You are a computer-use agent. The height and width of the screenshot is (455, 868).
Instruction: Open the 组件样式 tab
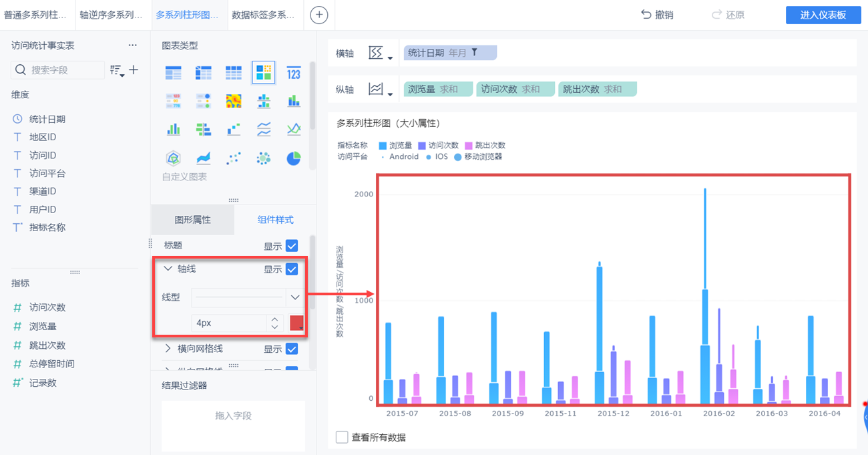pos(275,220)
